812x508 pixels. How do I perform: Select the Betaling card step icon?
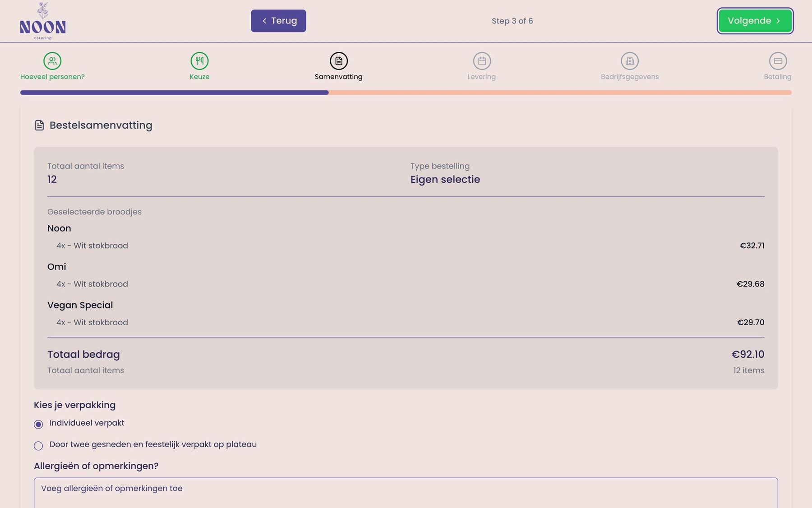point(778,61)
